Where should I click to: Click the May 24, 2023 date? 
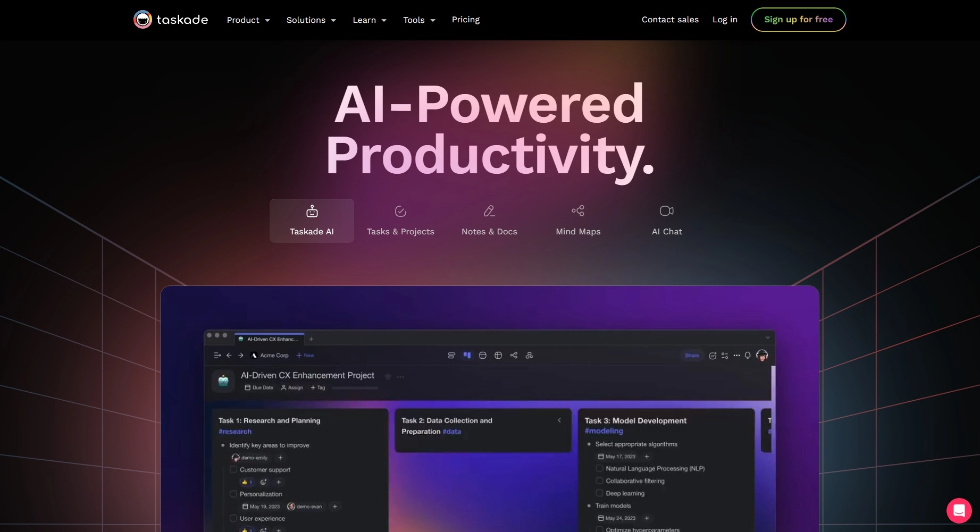[617, 518]
